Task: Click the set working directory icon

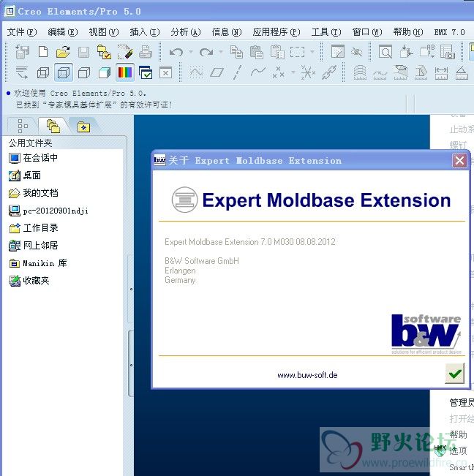Action: coord(104,52)
